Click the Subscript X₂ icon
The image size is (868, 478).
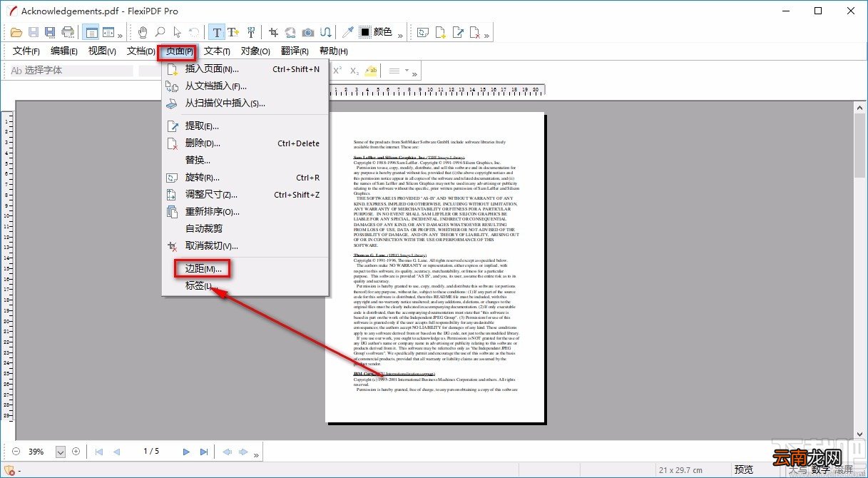(354, 71)
